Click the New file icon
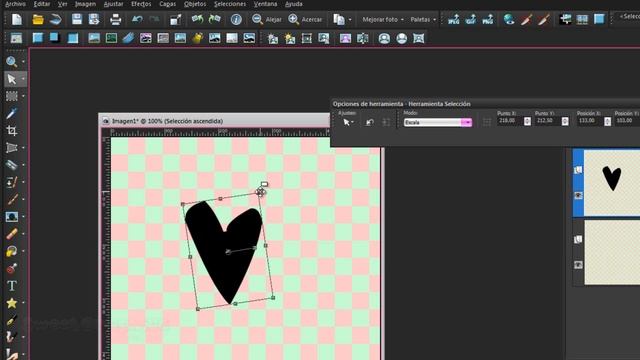The image size is (640, 360). [17, 19]
